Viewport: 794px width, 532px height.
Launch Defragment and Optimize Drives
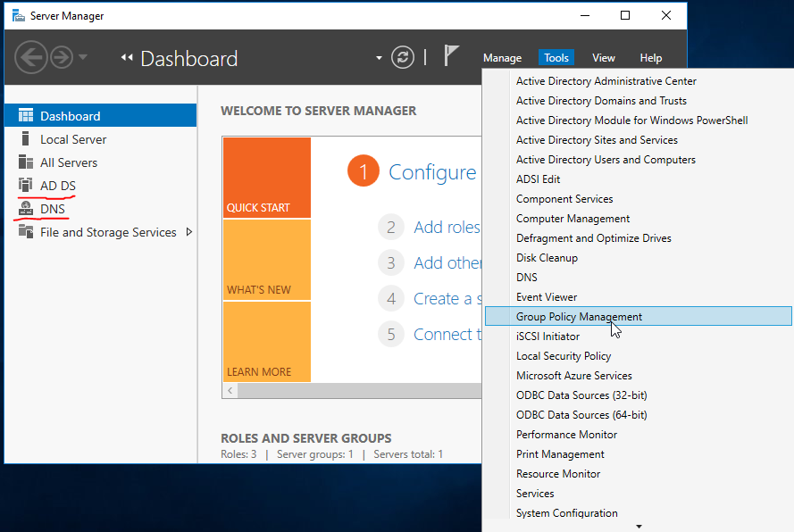pos(638,238)
